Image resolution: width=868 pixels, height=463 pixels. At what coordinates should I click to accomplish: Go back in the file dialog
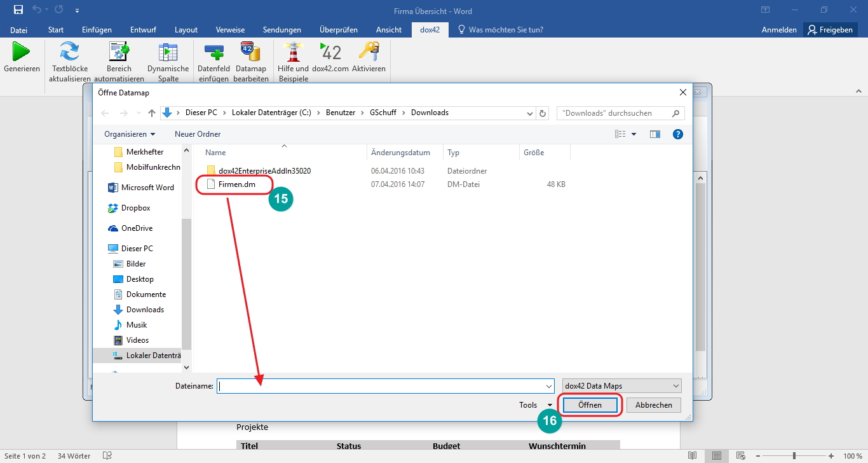click(105, 113)
